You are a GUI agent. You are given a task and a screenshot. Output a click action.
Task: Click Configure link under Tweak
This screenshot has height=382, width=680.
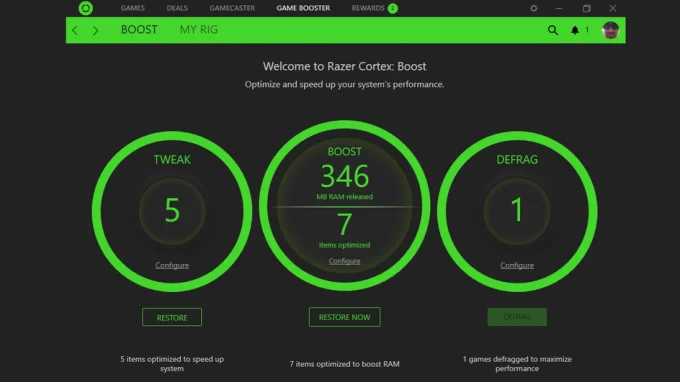point(172,265)
